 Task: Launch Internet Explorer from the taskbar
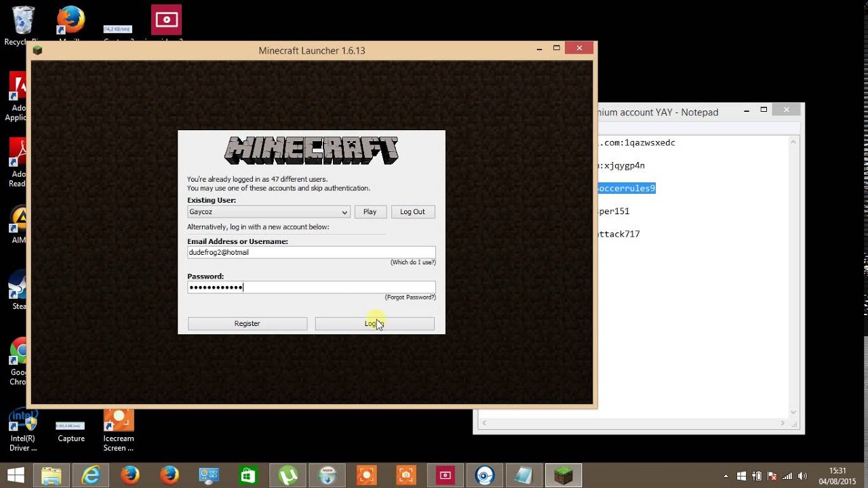[x=91, y=475]
